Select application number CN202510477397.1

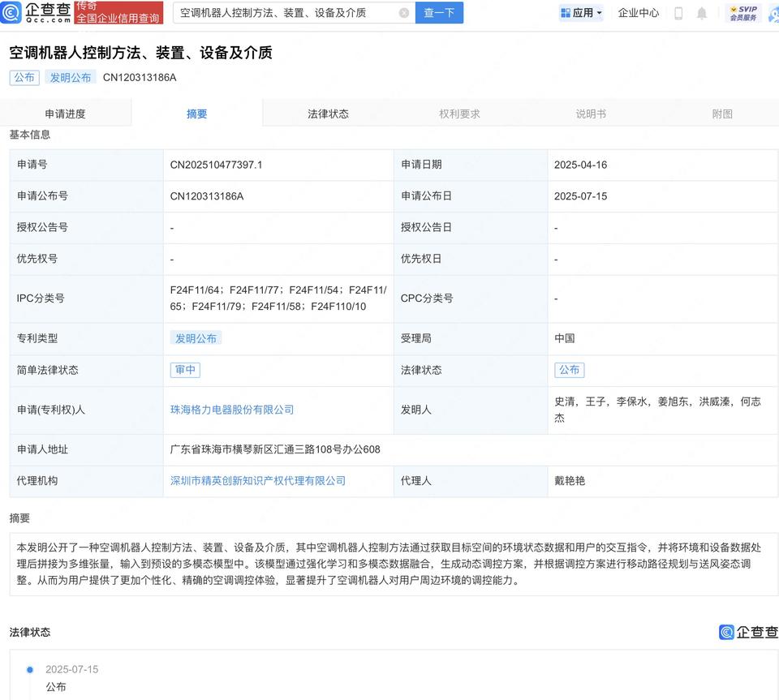[x=216, y=165]
